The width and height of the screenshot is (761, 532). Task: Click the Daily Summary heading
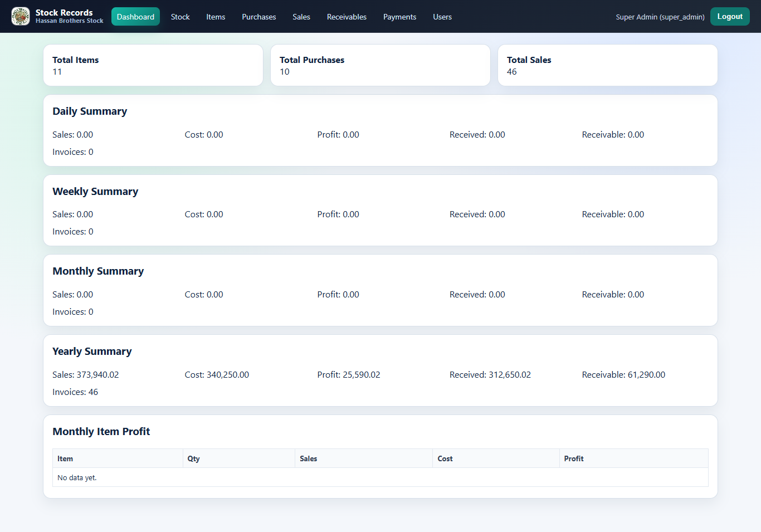click(x=90, y=111)
